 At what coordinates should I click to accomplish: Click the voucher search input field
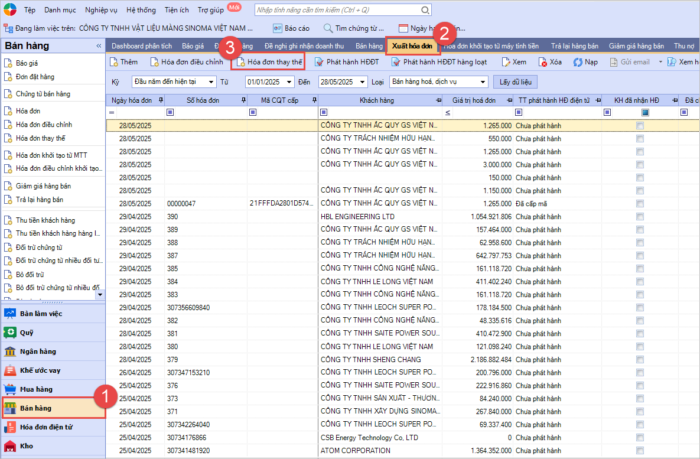[x=336, y=9]
